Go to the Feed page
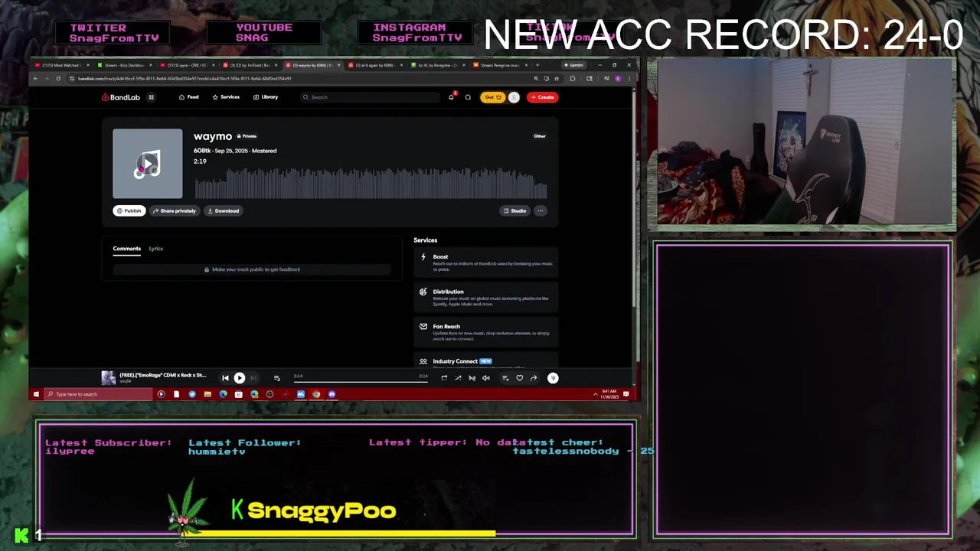This screenshot has height=551, width=980. (188, 97)
